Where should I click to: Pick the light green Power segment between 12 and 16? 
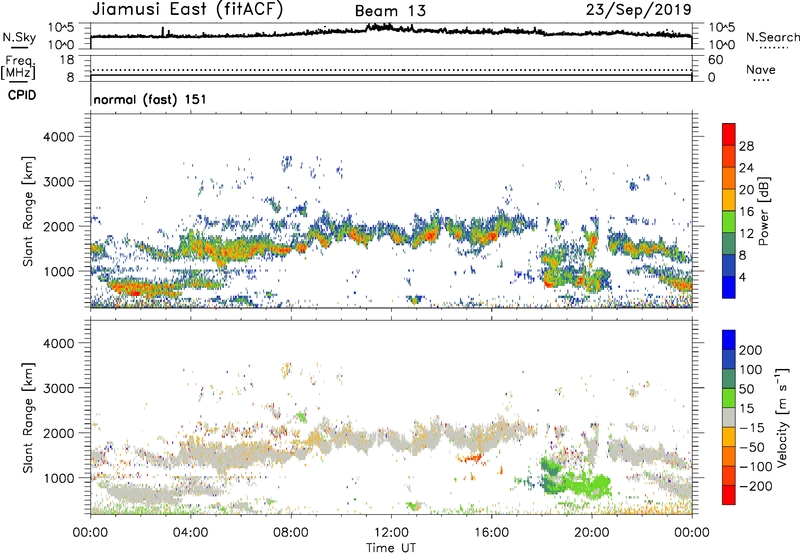tap(729, 221)
